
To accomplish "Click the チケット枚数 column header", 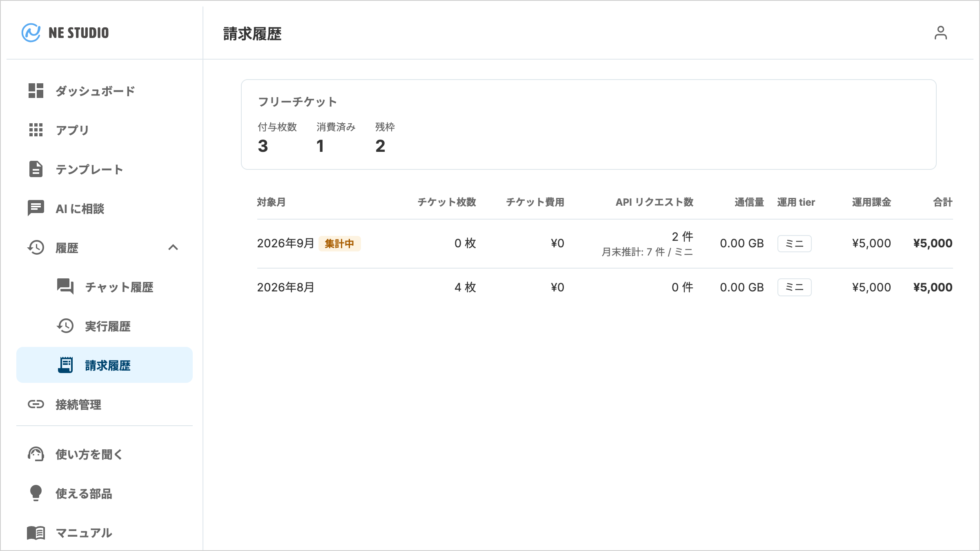I will tap(447, 202).
